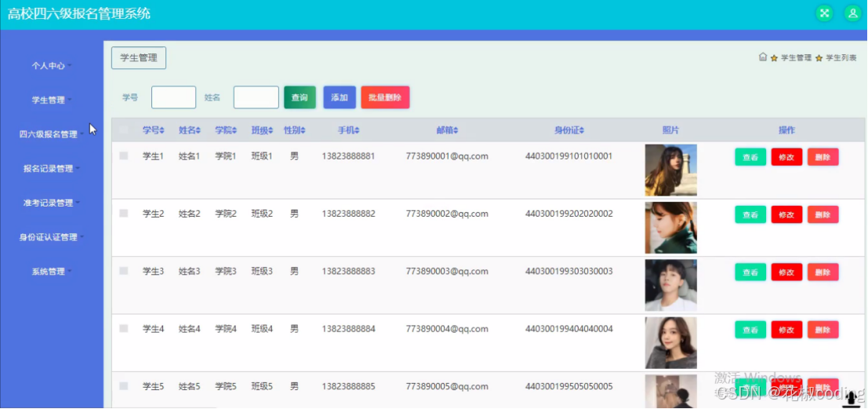Screen dimensions: 868x409
Task: Sort table by 邮箱 column arrows
Action: 456,131
